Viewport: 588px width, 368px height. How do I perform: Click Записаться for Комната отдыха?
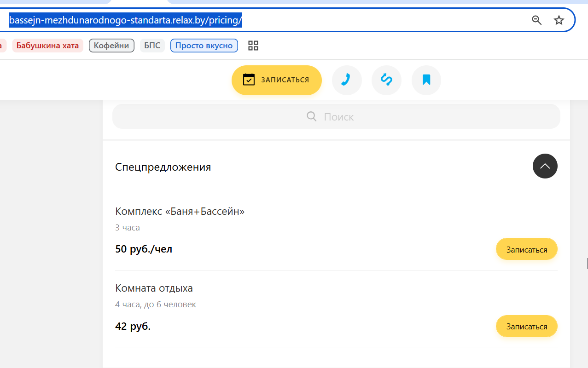(x=527, y=326)
